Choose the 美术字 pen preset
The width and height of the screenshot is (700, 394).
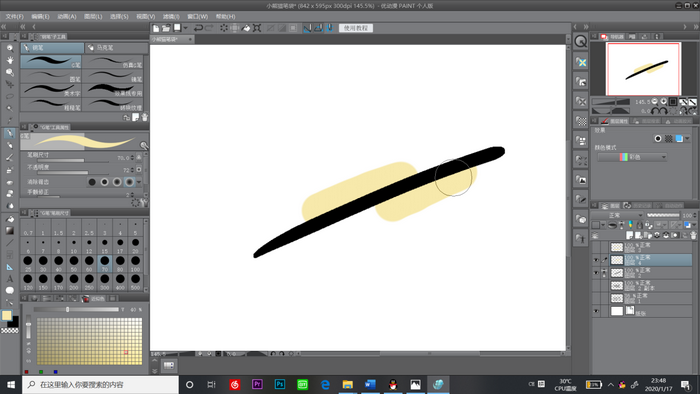tap(51, 90)
